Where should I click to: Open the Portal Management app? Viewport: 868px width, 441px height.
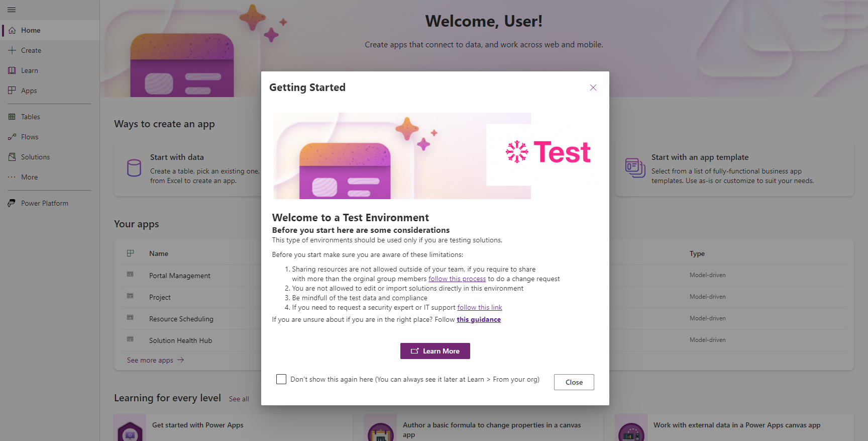coord(180,276)
